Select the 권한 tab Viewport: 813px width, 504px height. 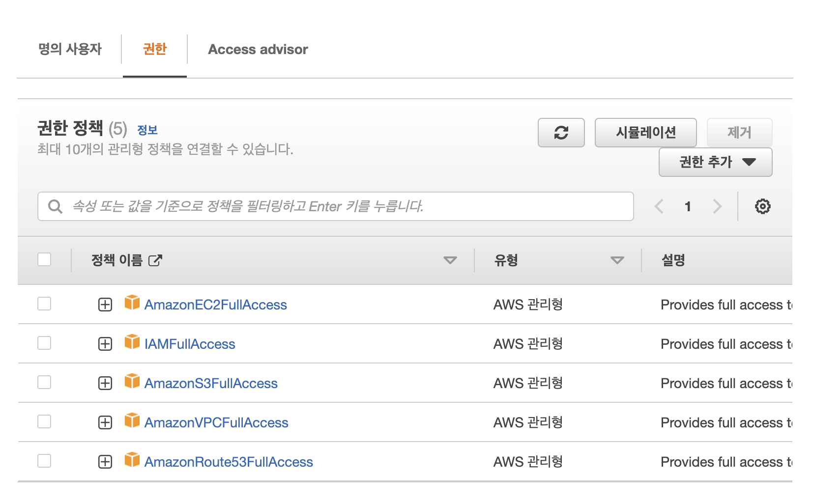pos(155,49)
